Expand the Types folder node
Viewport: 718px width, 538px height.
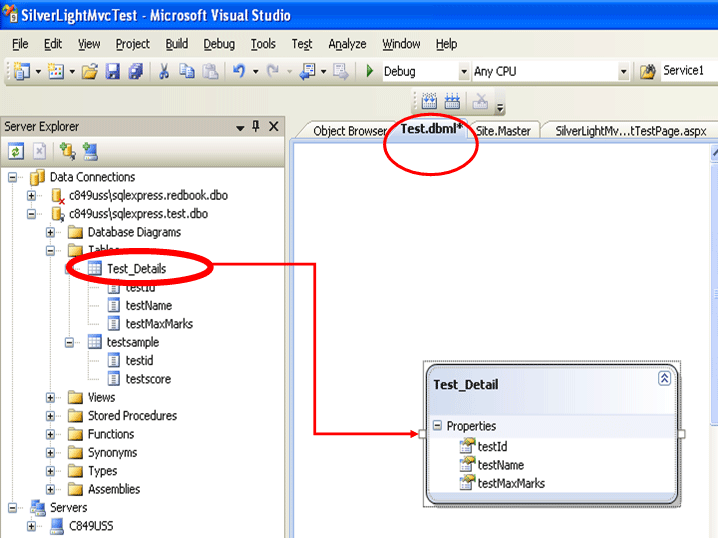point(50,471)
